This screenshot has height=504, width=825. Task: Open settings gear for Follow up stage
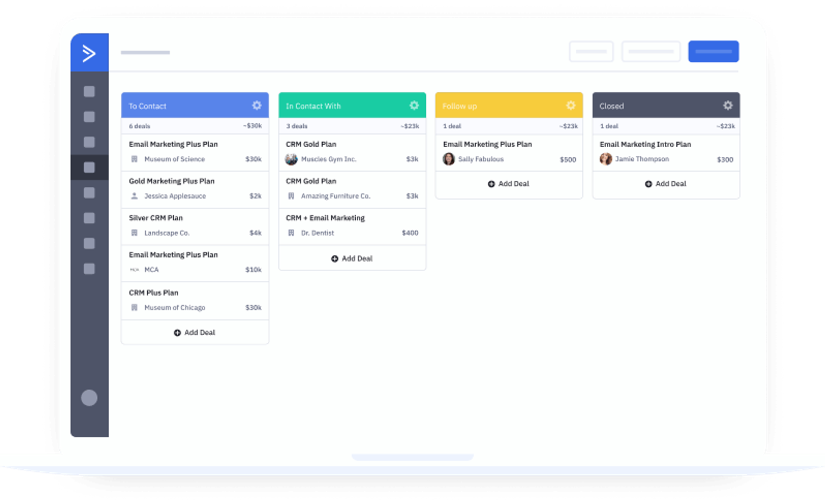click(571, 106)
